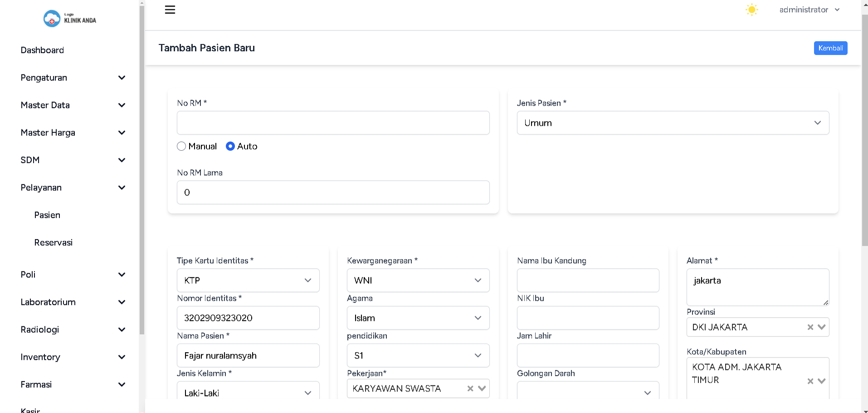Select the Auto radio option
The height and width of the screenshot is (413, 868).
[x=230, y=146]
